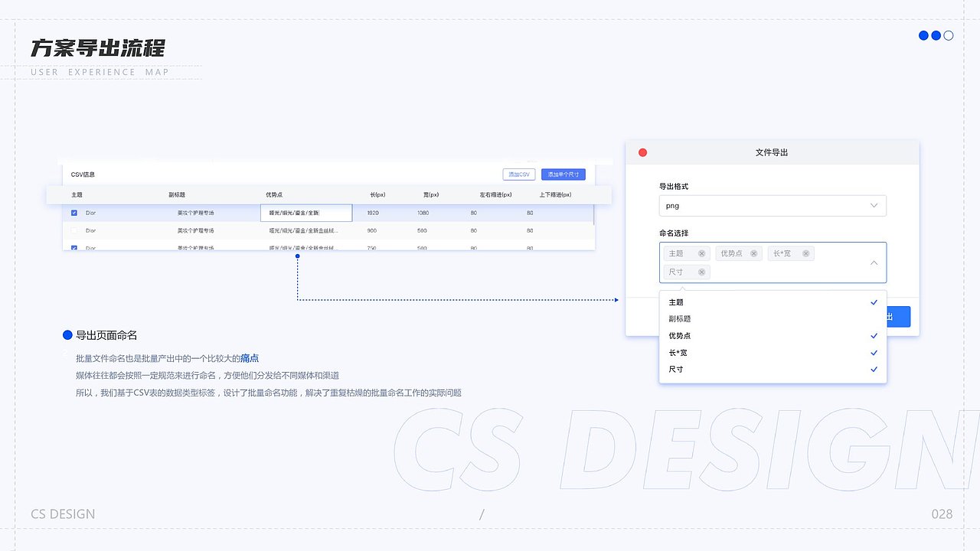The width and height of the screenshot is (980, 551).
Task: Click the 优势点 column header
Action: 274,195
